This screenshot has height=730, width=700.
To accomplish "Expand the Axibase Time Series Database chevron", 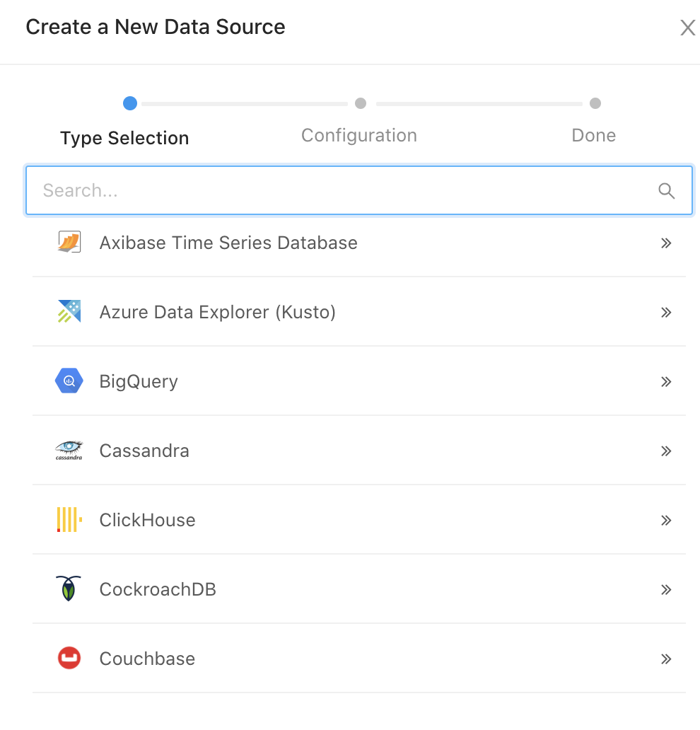I will [x=665, y=243].
